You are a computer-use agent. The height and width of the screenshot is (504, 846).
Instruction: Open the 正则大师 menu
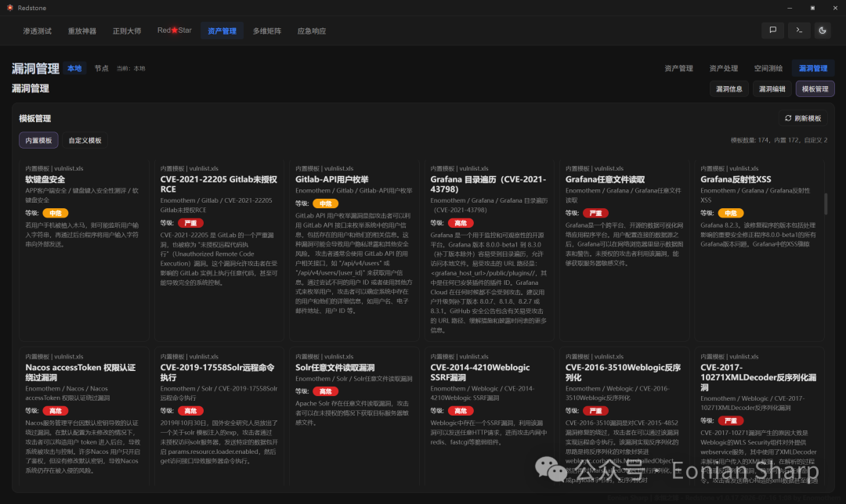(x=127, y=31)
